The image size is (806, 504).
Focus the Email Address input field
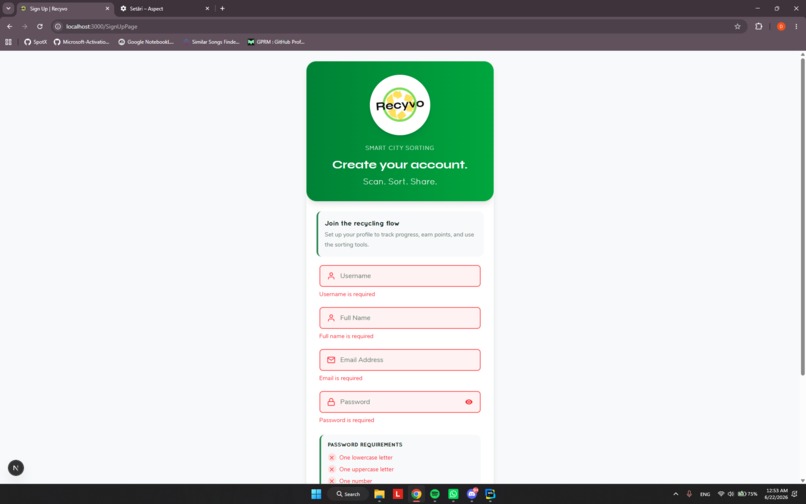[x=400, y=360]
